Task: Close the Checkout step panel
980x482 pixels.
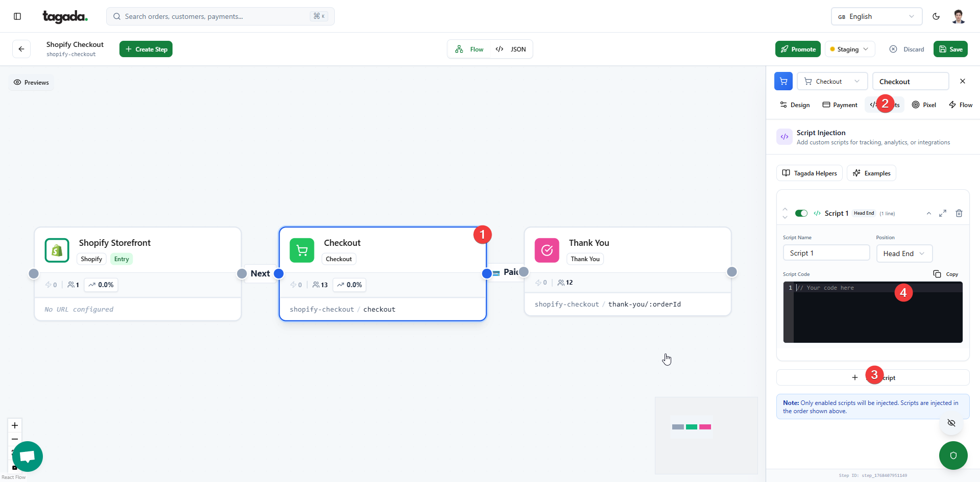Action: click(963, 81)
